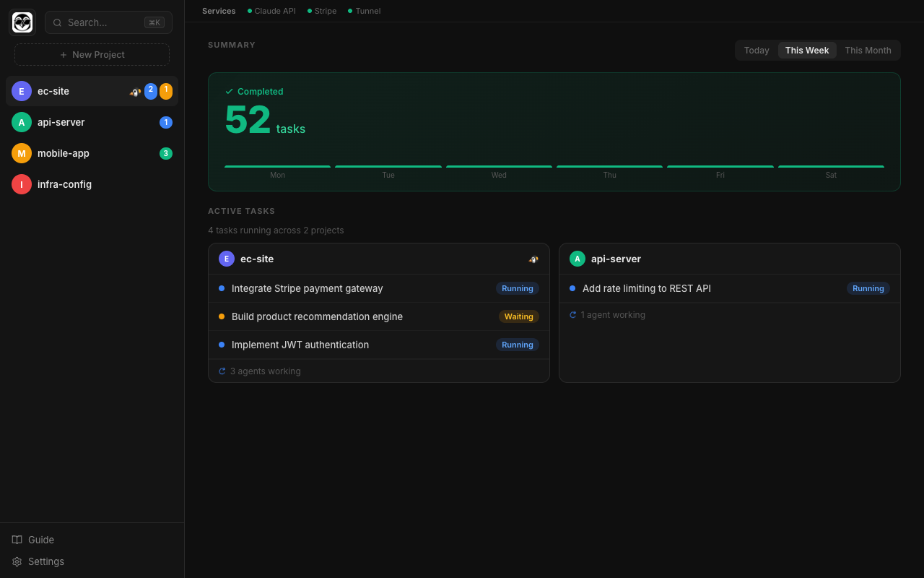Click the E avatar in ec-site card
This screenshot has height=578, width=924.
(227, 259)
